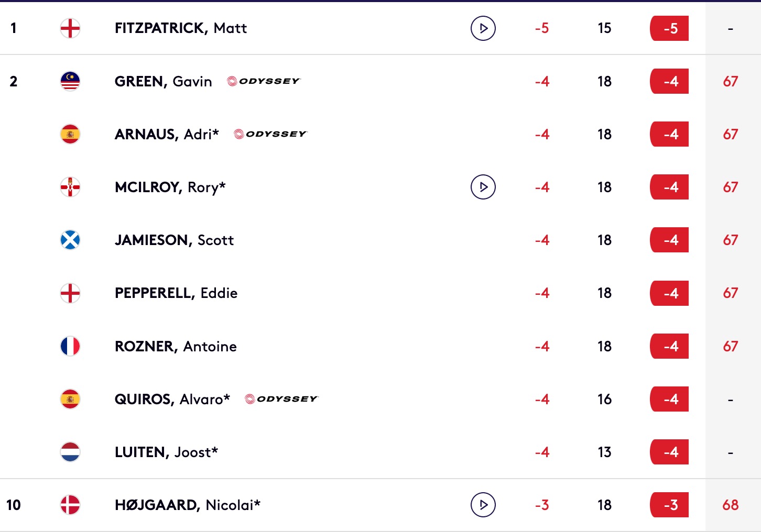The image size is (761, 532).
Task: Play video highlights for Rory McIlroy
Action: coord(483,187)
